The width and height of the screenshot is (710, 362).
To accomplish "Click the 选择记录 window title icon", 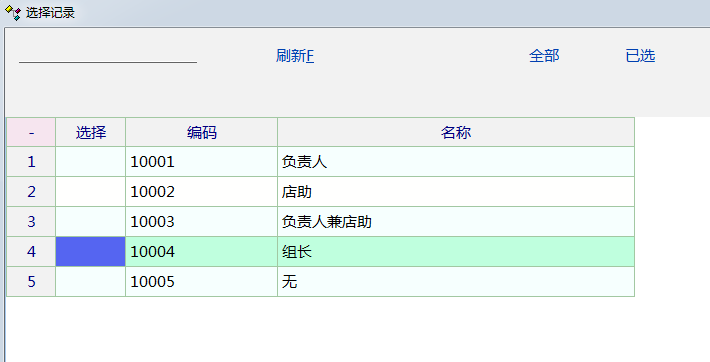I will [13, 12].
